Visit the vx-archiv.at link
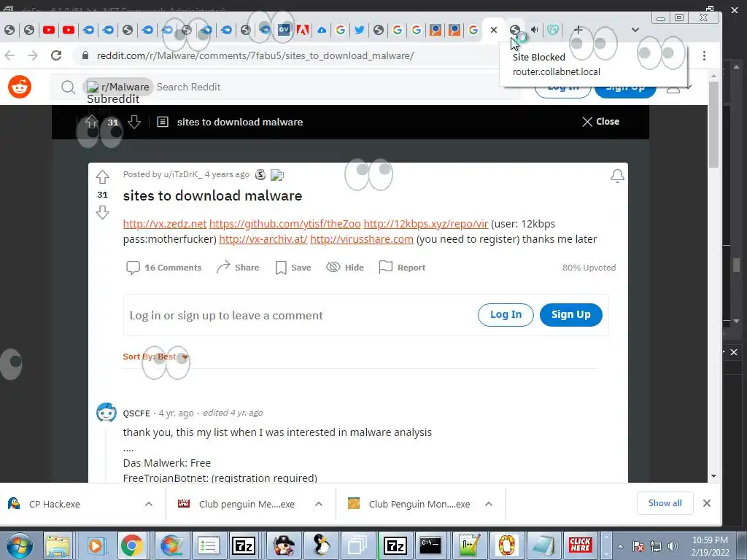Image resolution: width=747 pixels, height=560 pixels. pyautogui.click(x=263, y=239)
